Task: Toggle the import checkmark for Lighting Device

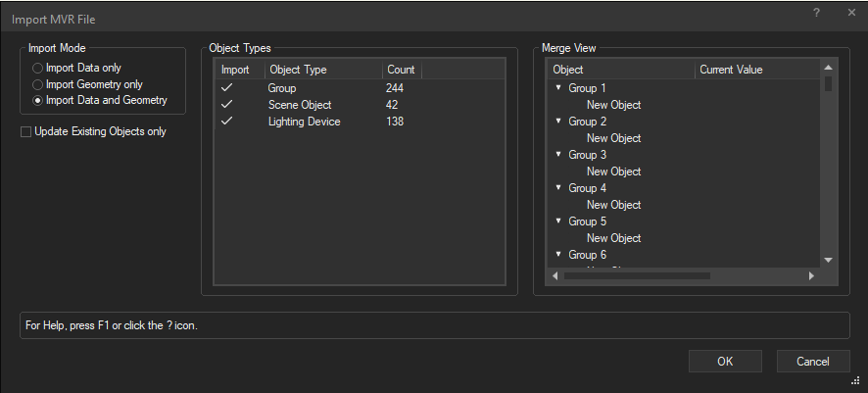Action: pyautogui.click(x=227, y=122)
